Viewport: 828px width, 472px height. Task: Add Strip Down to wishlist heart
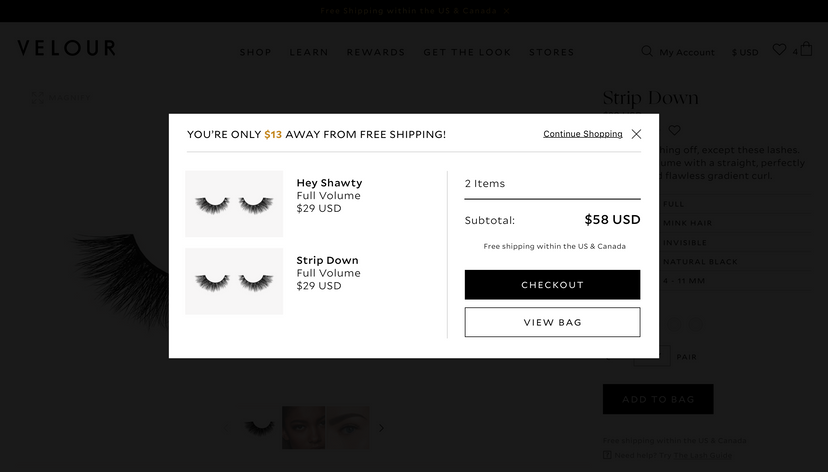click(674, 130)
